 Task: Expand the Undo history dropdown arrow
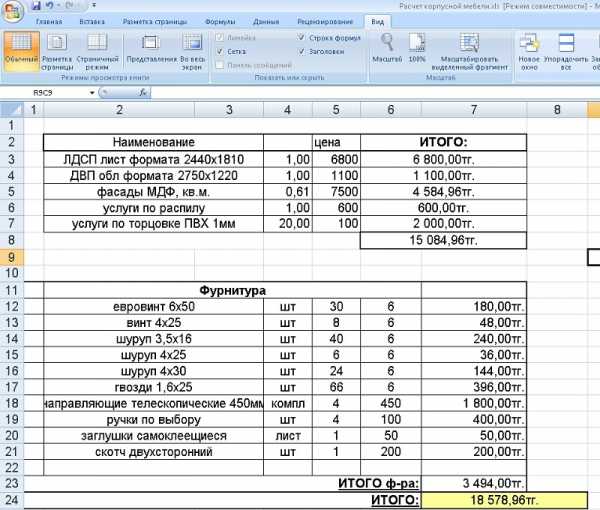coord(62,6)
